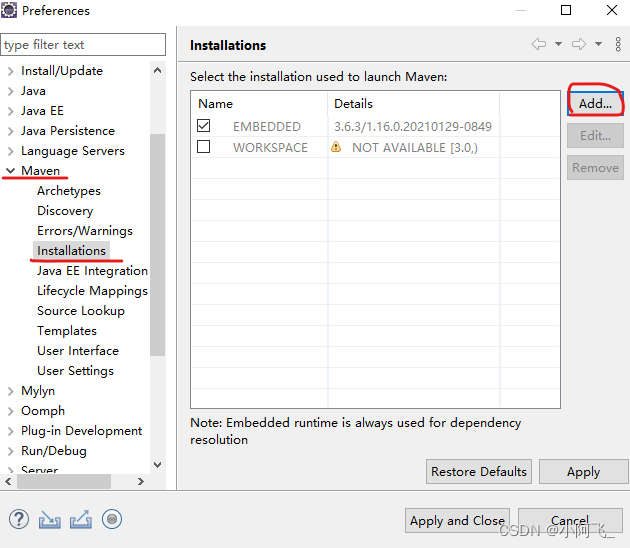This screenshot has width=630, height=548.
Task: Click the back navigation arrow icon
Action: [538, 44]
